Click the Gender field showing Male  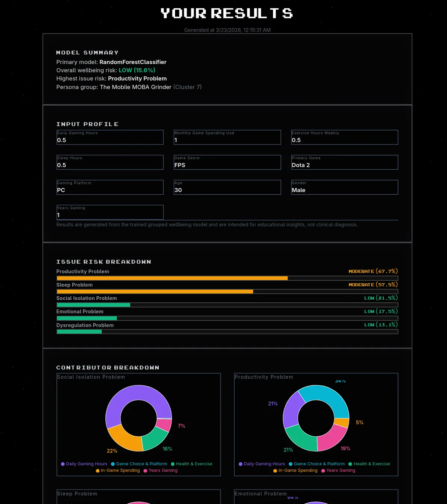tap(345, 187)
